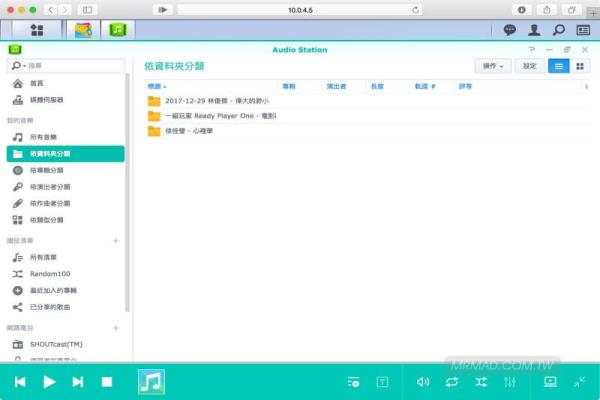Open column options menu at header's far end

tap(586, 87)
